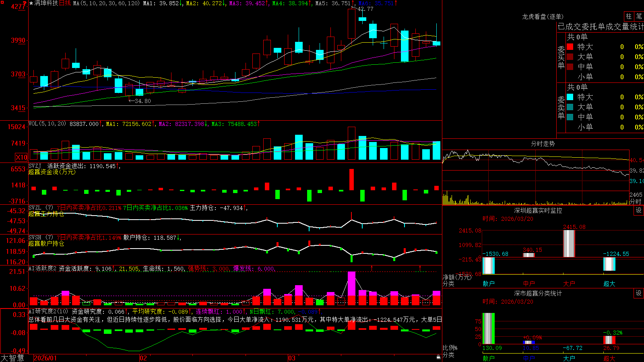Click the tallest red bar in 超赢资金流 chart
The width and height of the screenshot is (644, 362).
(x=351, y=179)
